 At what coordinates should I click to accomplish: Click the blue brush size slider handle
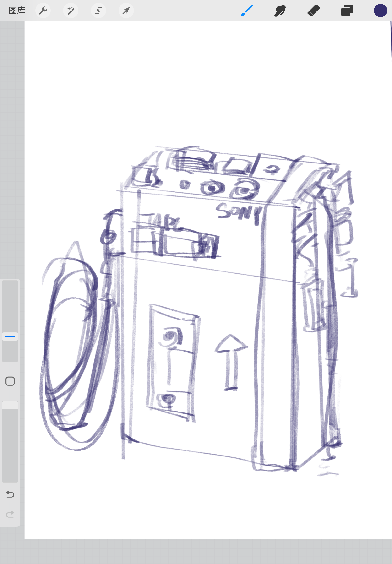pos(10,336)
